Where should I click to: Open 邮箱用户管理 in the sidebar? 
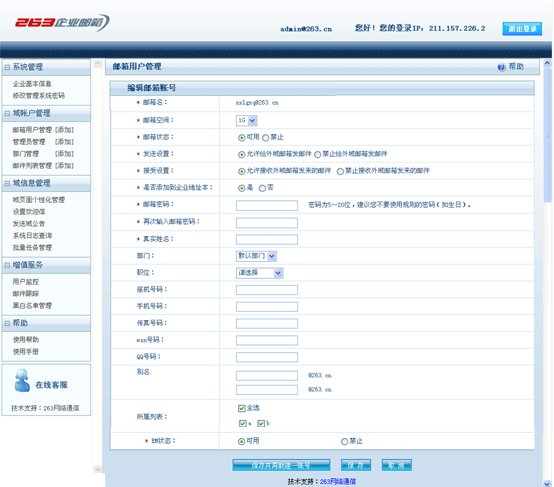(x=32, y=130)
